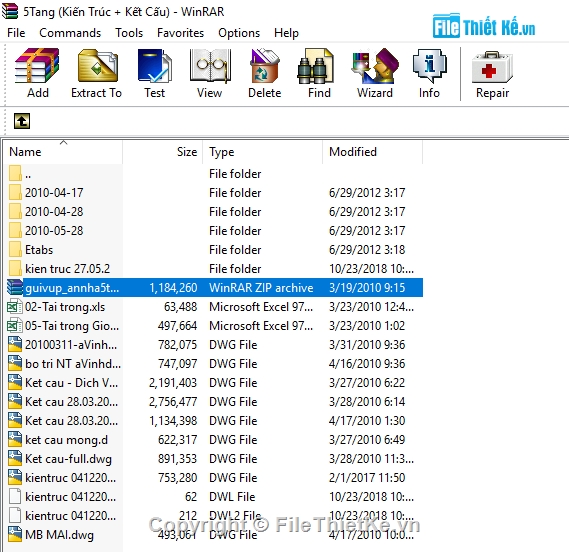Select the 2010-05-28 folder icon
This screenshot has width=569, height=552.
point(15,230)
